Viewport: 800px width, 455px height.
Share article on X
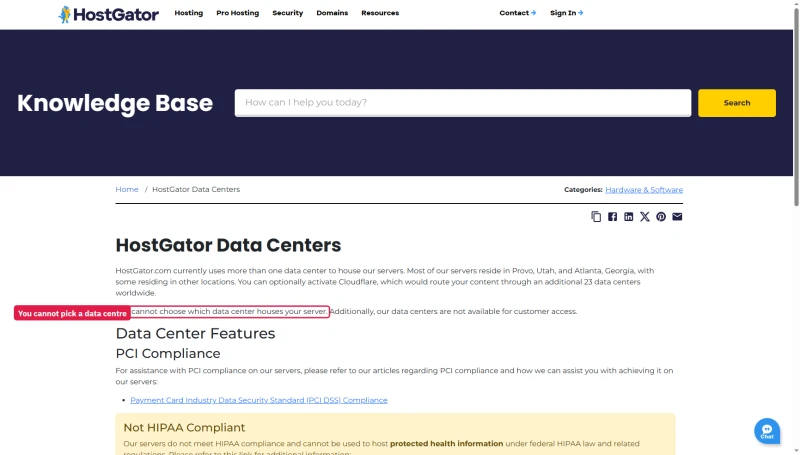pyautogui.click(x=645, y=217)
